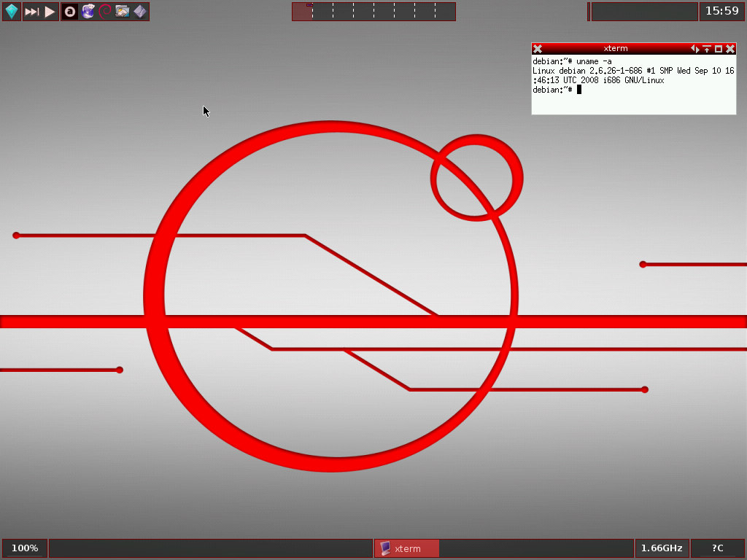Open the cyan diamond main menu
The height and width of the screenshot is (560, 747).
coord(12,12)
